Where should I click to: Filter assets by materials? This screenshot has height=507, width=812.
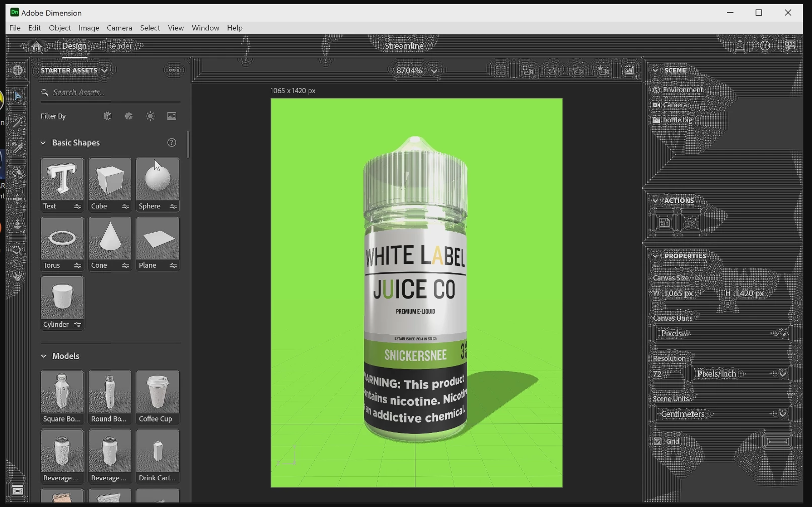[x=129, y=116]
